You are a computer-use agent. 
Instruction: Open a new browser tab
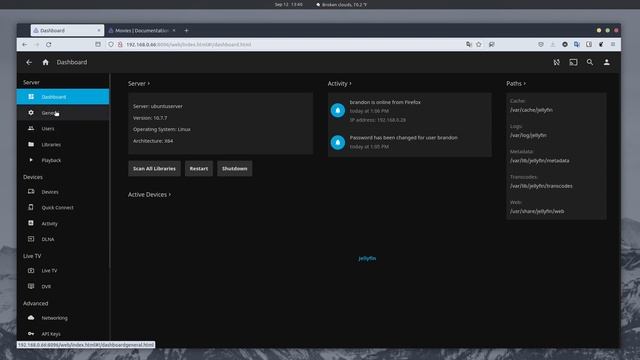[186, 31]
